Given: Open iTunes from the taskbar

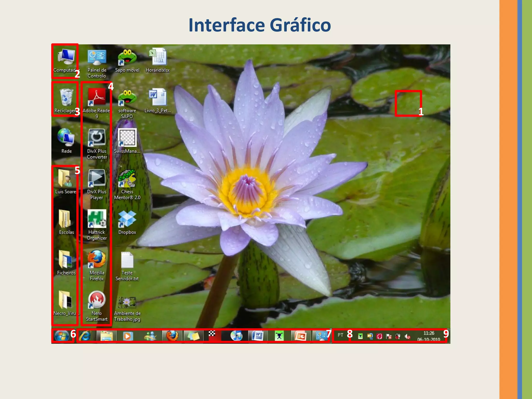Looking at the screenshot, I should 236,336.
